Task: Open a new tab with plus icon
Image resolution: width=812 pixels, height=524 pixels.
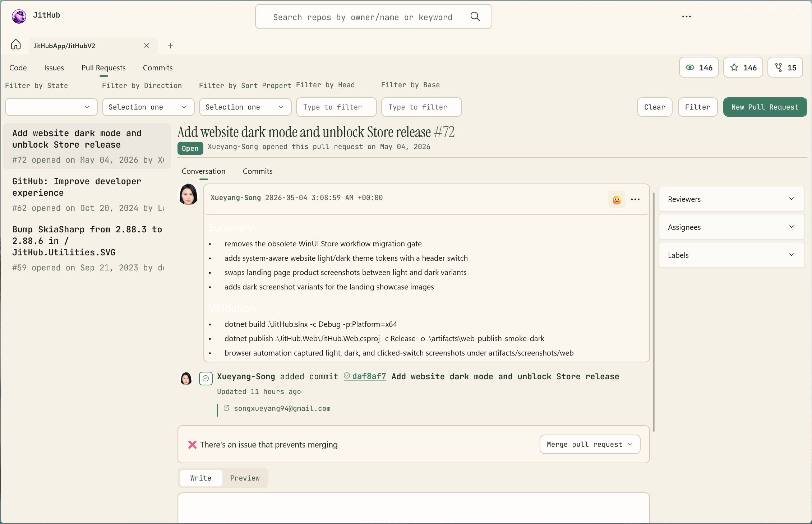Action: pos(170,46)
